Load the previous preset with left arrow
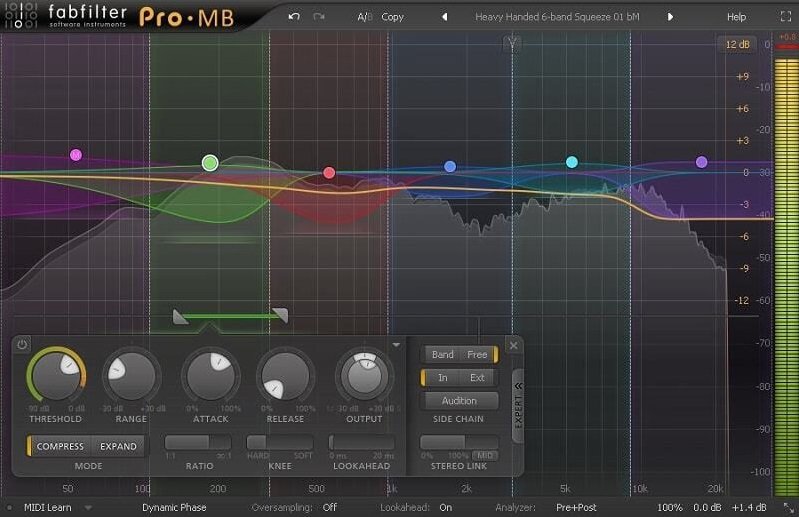 click(x=444, y=17)
